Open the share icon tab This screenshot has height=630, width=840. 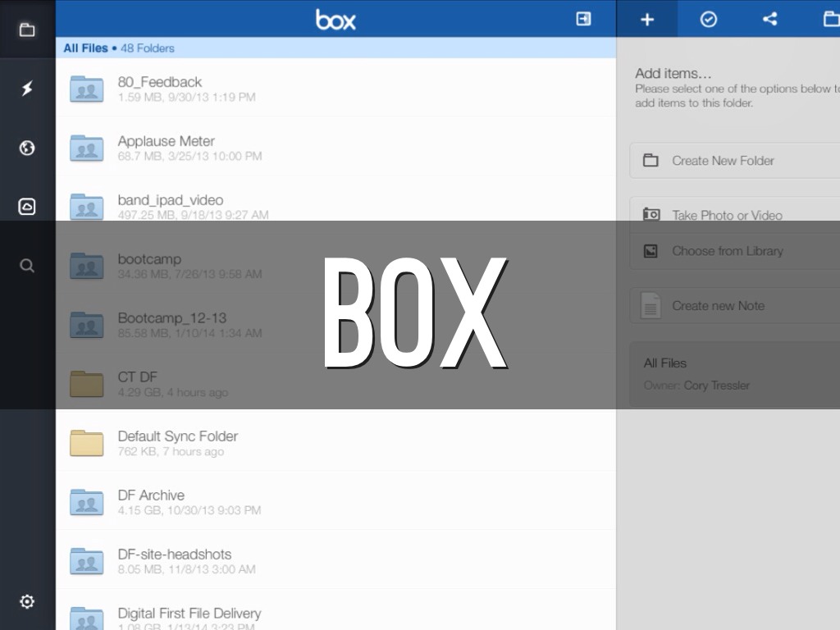click(x=769, y=19)
